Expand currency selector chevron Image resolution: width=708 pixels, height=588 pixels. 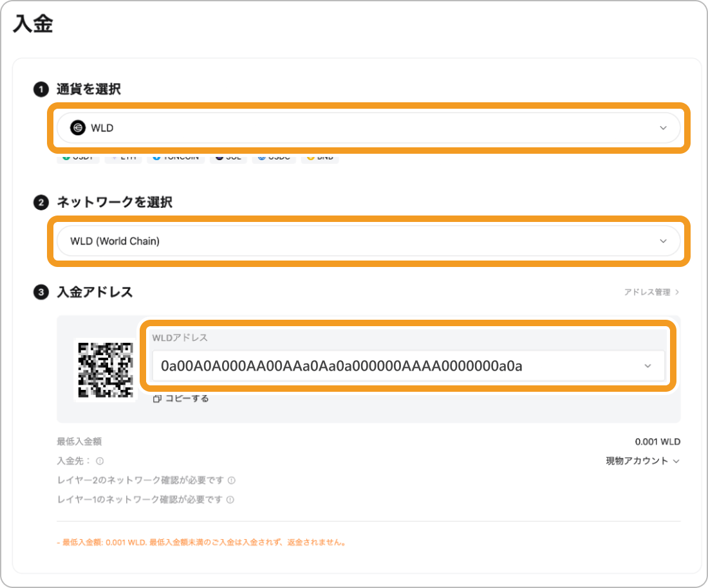point(663,128)
